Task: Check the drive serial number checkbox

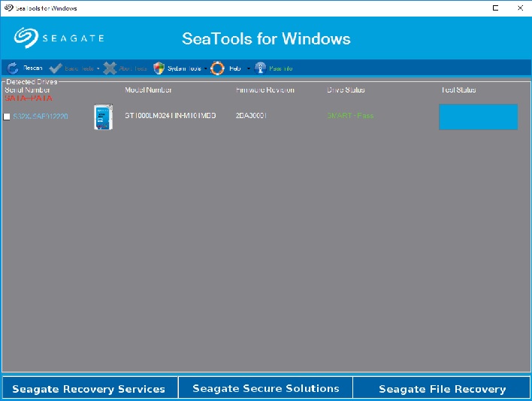Action: coord(7,117)
